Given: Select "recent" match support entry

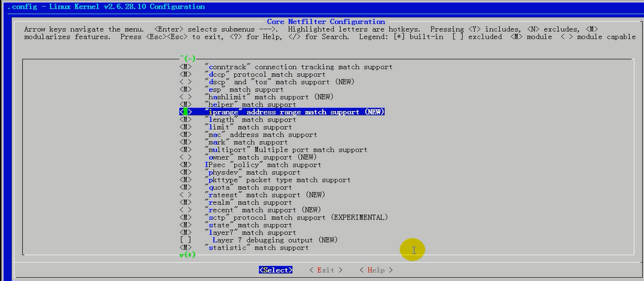Looking at the screenshot, I should click(263, 210).
